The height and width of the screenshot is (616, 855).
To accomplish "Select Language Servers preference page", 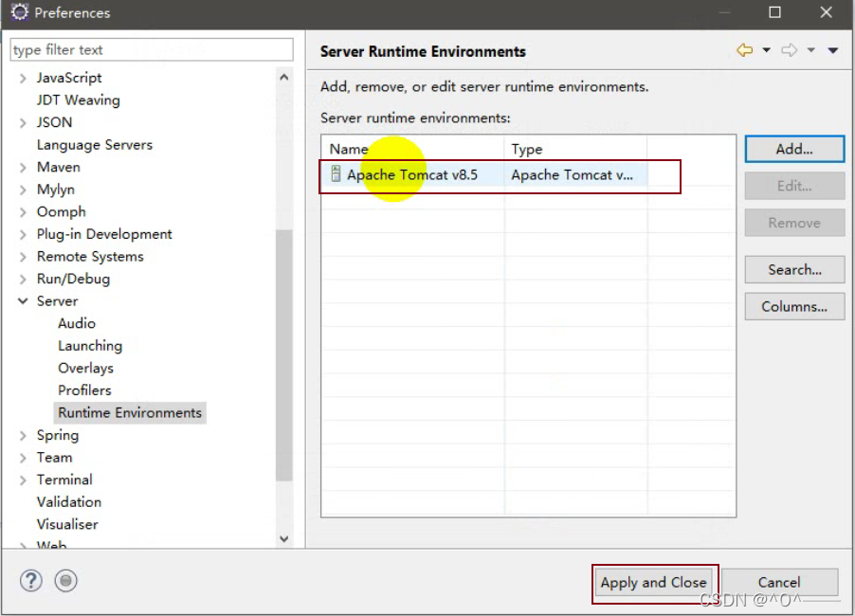I will [x=95, y=145].
